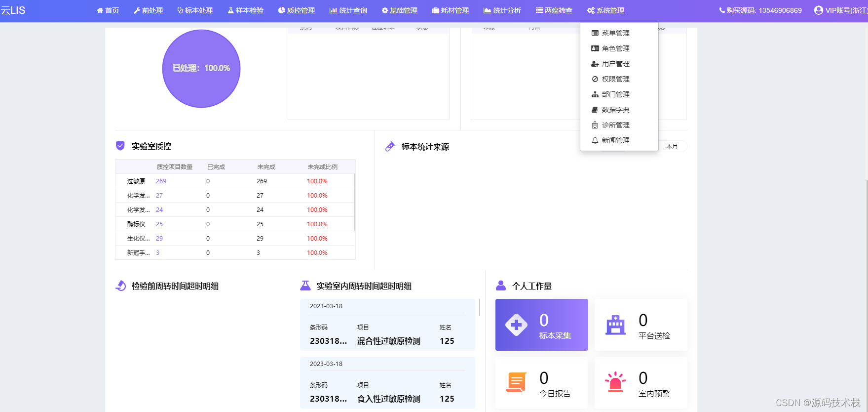This screenshot has height=412, width=868.
Task: Open the 室内预警 workload card
Action: click(641, 383)
